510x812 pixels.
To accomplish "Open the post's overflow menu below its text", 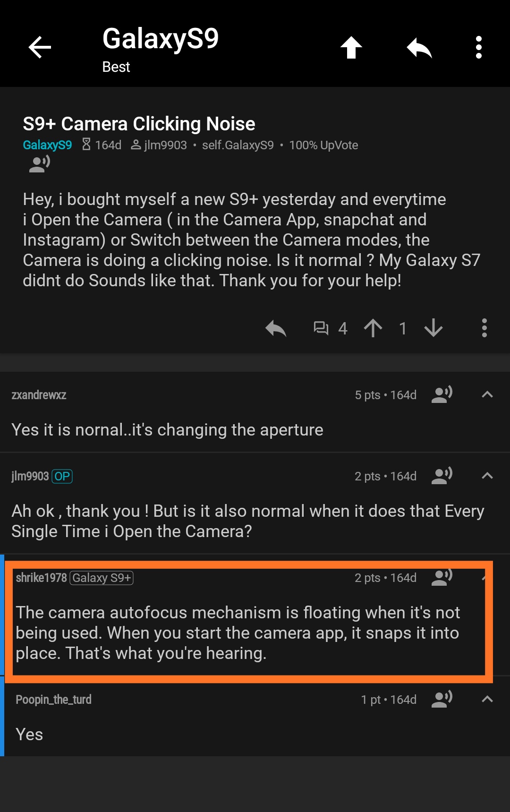I will pyautogui.click(x=484, y=328).
